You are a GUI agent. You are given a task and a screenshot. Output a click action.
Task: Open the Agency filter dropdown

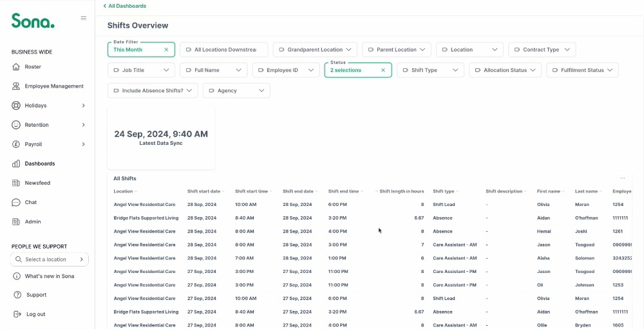[236, 91]
